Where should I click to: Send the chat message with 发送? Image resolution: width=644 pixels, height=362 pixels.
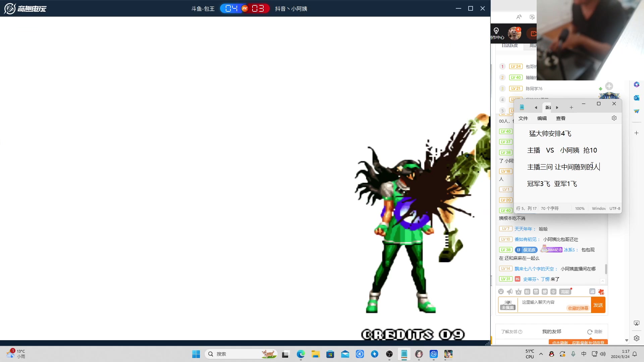(598, 305)
